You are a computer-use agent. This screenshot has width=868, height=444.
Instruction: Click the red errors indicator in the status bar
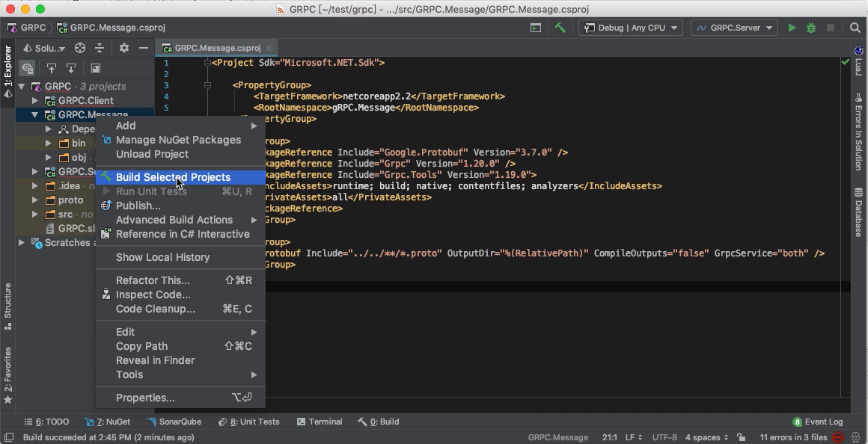point(838,437)
